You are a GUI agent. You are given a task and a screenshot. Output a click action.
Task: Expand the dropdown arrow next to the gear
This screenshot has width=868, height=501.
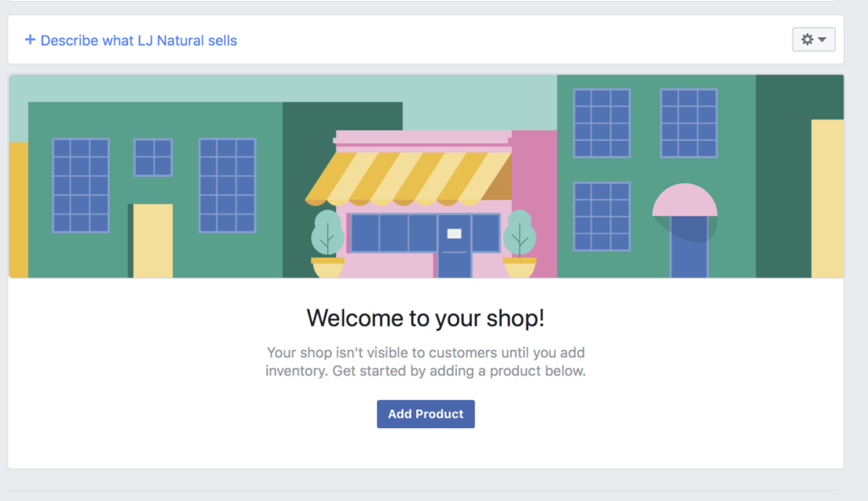(821, 39)
